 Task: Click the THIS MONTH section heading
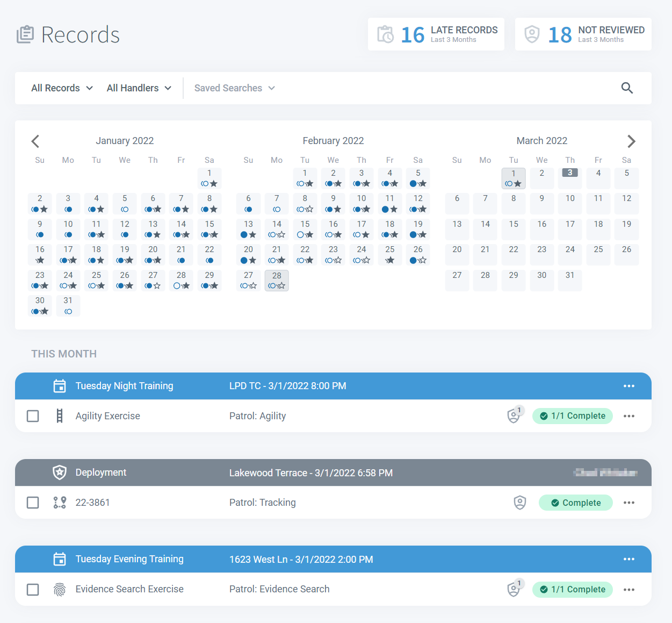point(64,354)
